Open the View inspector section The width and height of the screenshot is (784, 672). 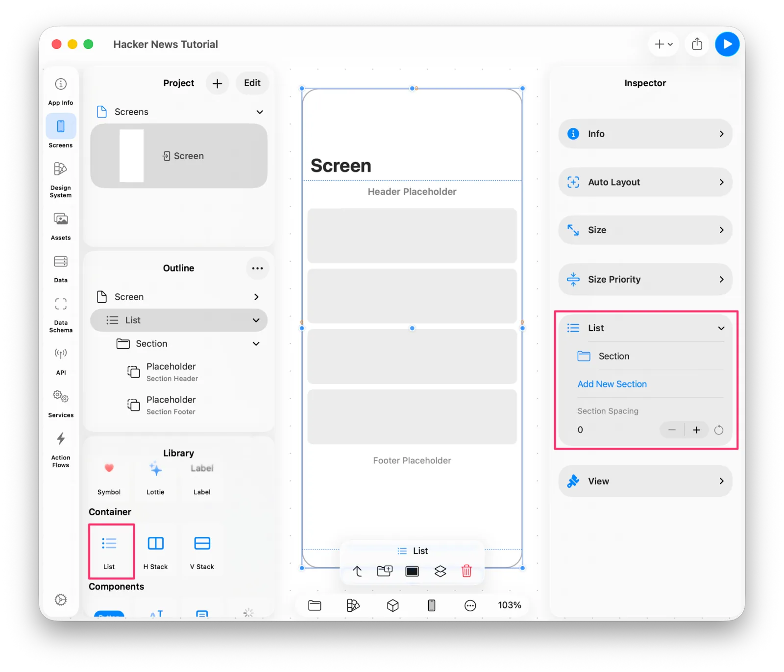click(645, 481)
